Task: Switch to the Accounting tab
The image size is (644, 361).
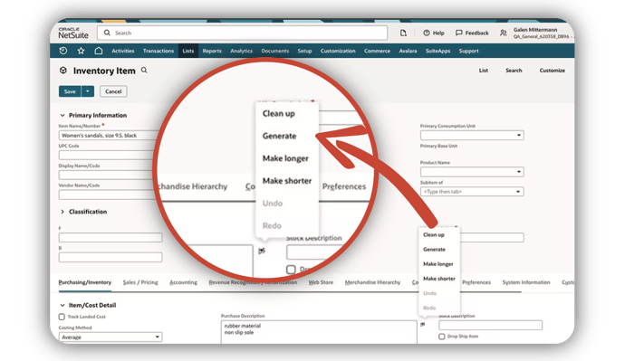Action: pos(184,282)
